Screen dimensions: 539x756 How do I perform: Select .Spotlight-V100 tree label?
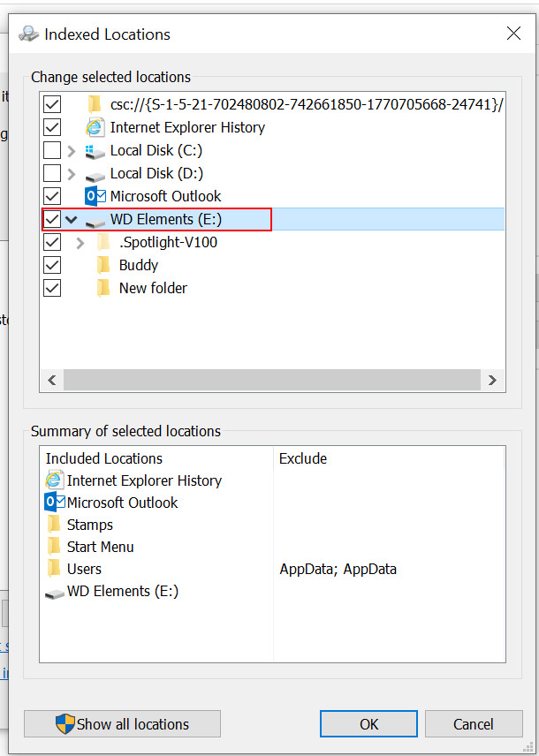coord(168,242)
